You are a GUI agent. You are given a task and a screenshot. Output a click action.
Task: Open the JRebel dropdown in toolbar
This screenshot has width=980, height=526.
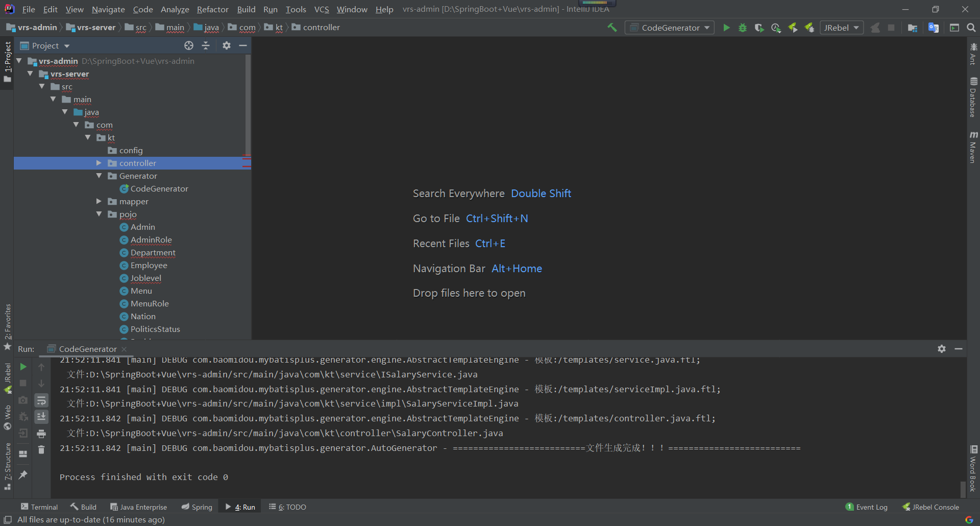[x=842, y=28]
